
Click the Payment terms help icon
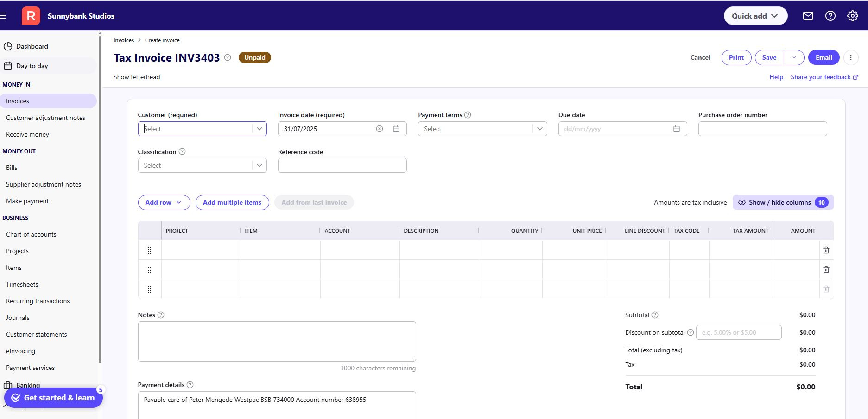468,115
